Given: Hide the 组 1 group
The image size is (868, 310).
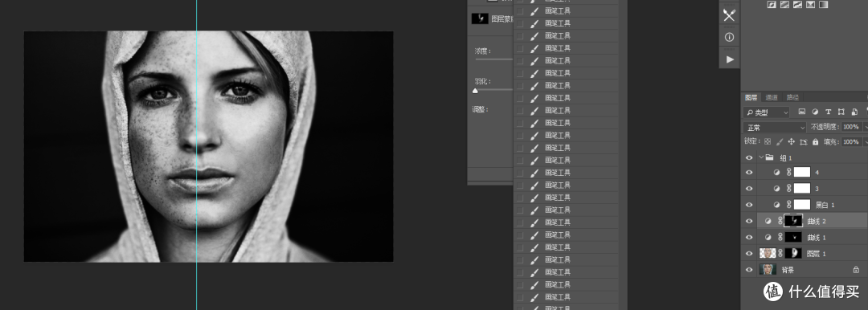Looking at the screenshot, I should (x=749, y=157).
